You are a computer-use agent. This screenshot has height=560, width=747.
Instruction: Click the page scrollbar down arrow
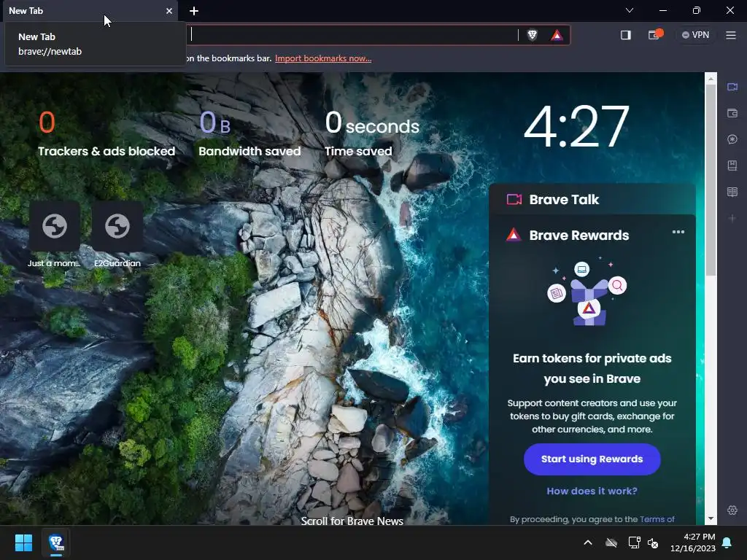[711, 518]
